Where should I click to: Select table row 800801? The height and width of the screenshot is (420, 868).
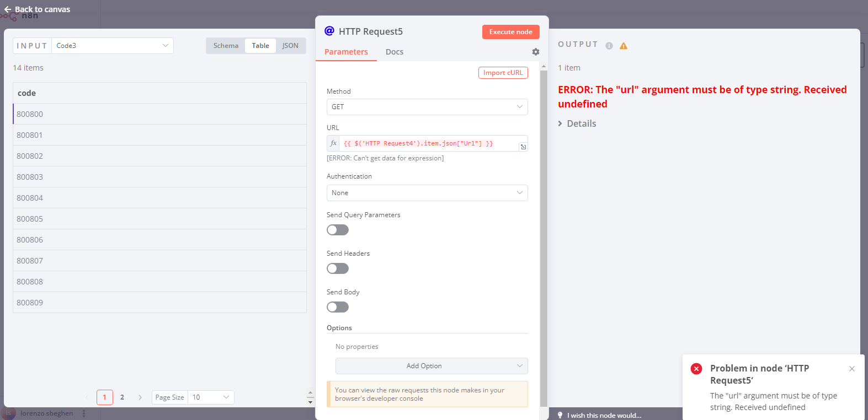click(159, 135)
